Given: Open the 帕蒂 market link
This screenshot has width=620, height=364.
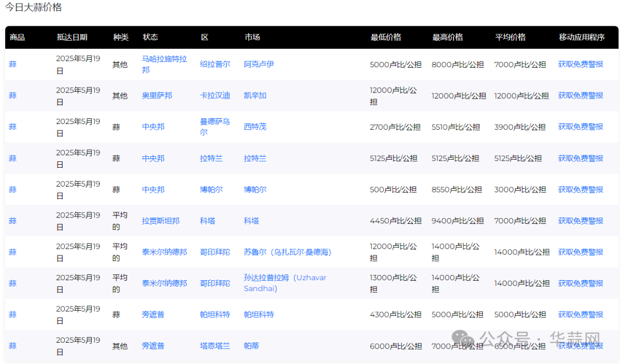Looking at the screenshot, I should point(251,346).
